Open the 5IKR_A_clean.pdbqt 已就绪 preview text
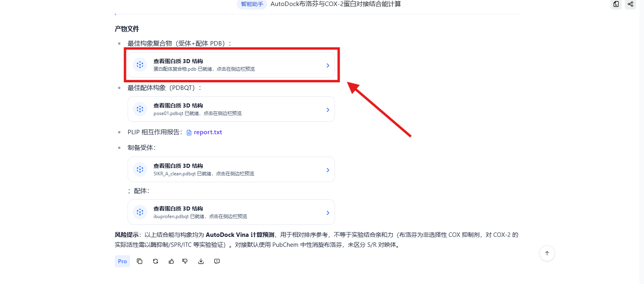Image resolution: width=644 pixels, height=284 pixels. pyautogui.click(x=204, y=174)
